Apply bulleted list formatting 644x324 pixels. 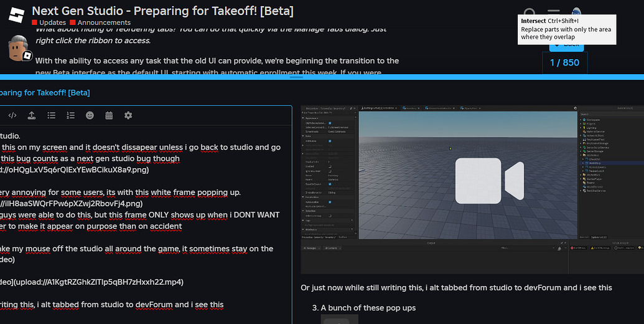(x=52, y=115)
